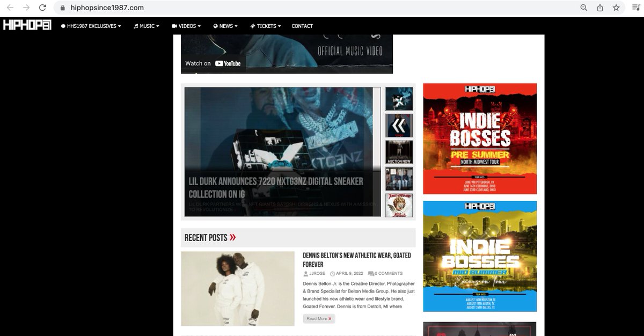Image resolution: width=644 pixels, height=336 pixels.
Task: Click the HipHop87 site logo
Action: 27,25
